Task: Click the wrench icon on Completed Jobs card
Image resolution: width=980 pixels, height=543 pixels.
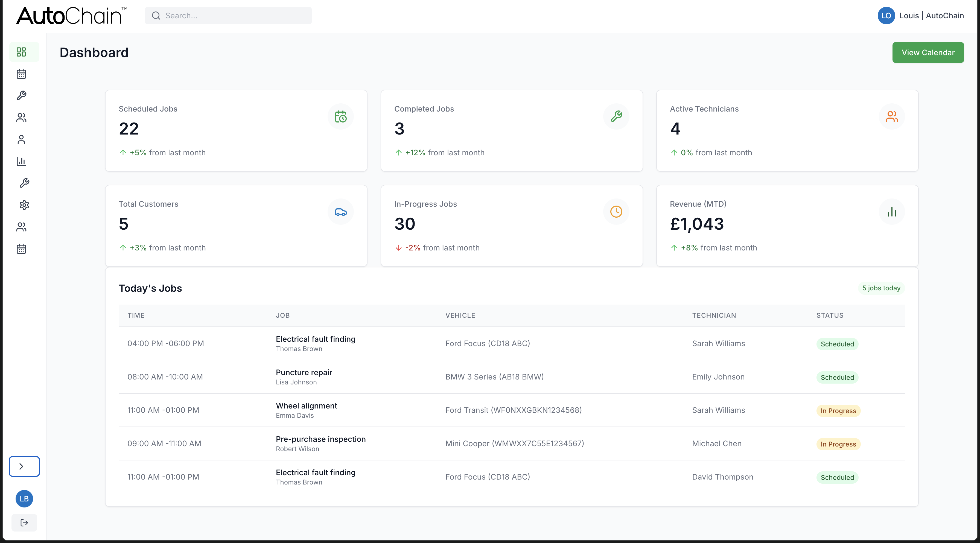Action: [616, 116]
